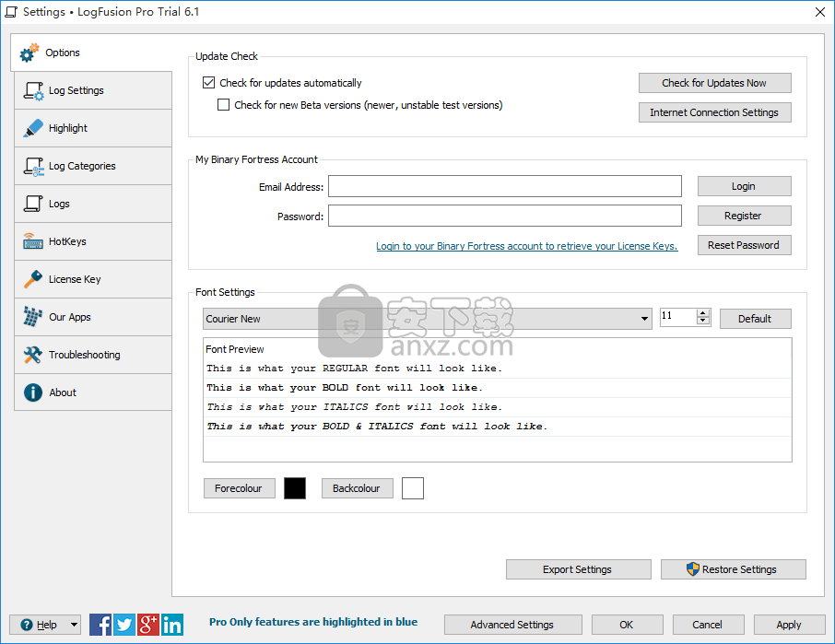Follow the Binary Fortress license keys link
Screen dimensions: 835x644
(526, 246)
